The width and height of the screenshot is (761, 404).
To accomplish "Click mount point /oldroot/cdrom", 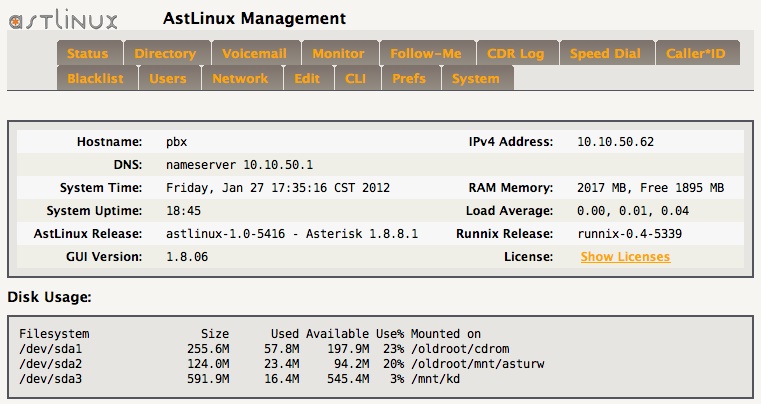I will tap(460, 349).
